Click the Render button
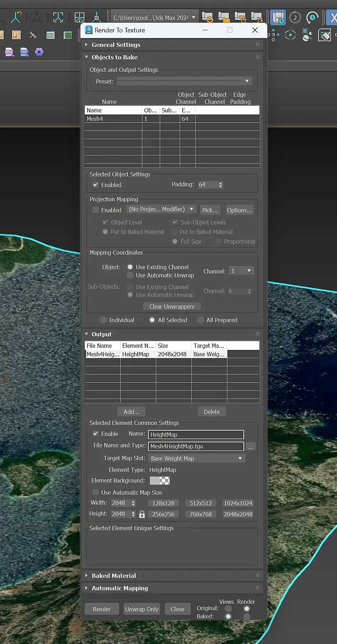This screenshot has height=644, width=337. point(102,609)
